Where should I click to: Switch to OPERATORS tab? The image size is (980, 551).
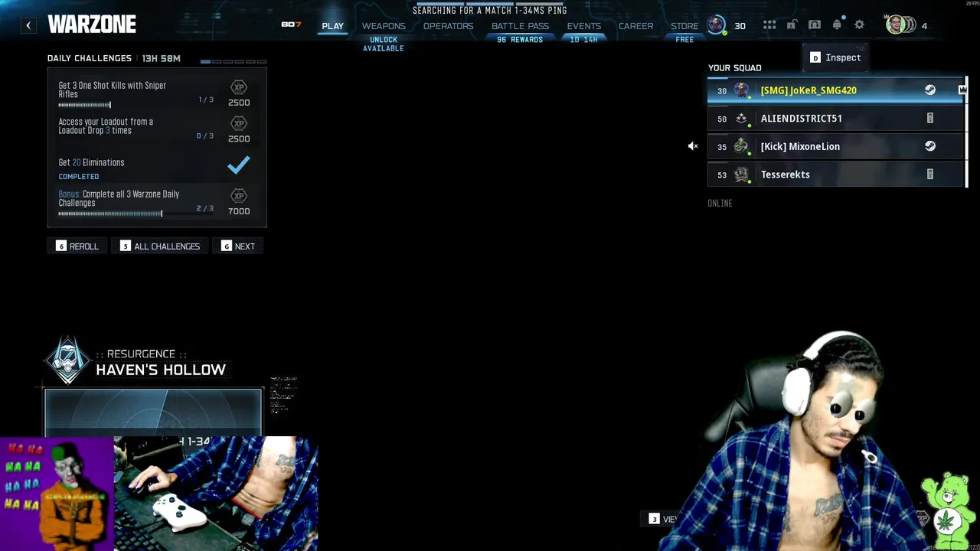click(448, 26)
